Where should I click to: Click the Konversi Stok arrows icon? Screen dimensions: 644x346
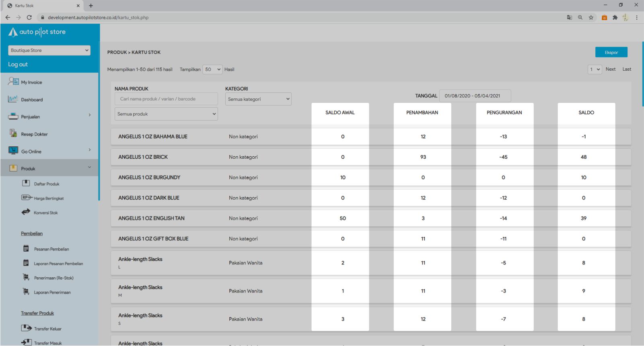(26, 212)
